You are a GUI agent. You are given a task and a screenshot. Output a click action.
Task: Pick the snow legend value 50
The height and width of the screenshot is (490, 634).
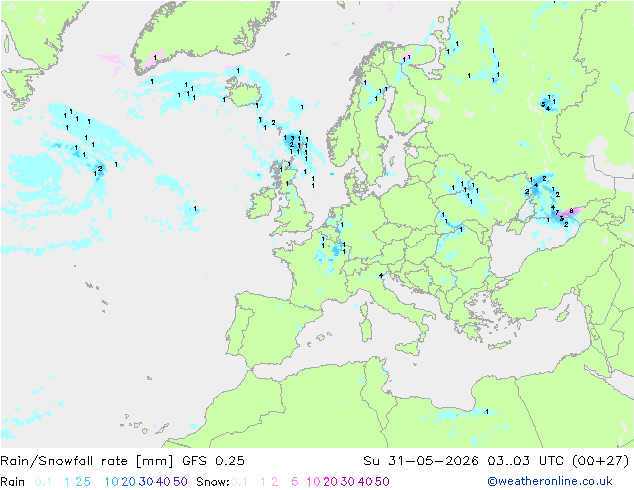(x=382, y=482)
